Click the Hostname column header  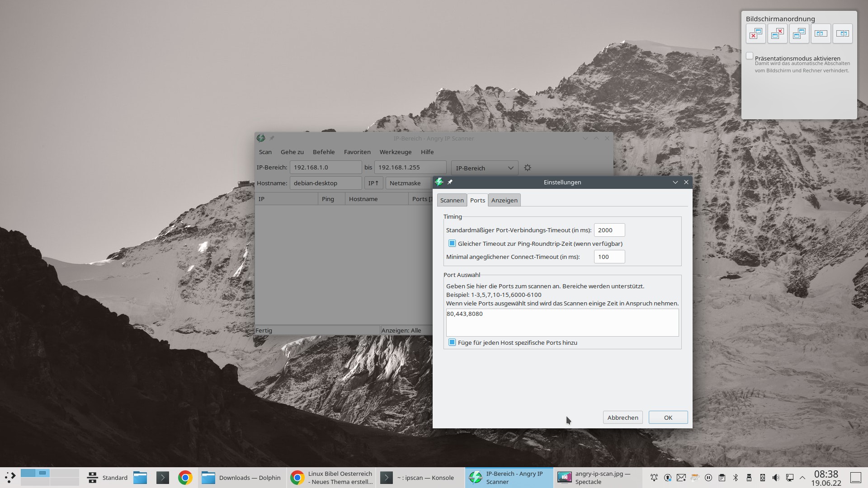coord(377,199)
